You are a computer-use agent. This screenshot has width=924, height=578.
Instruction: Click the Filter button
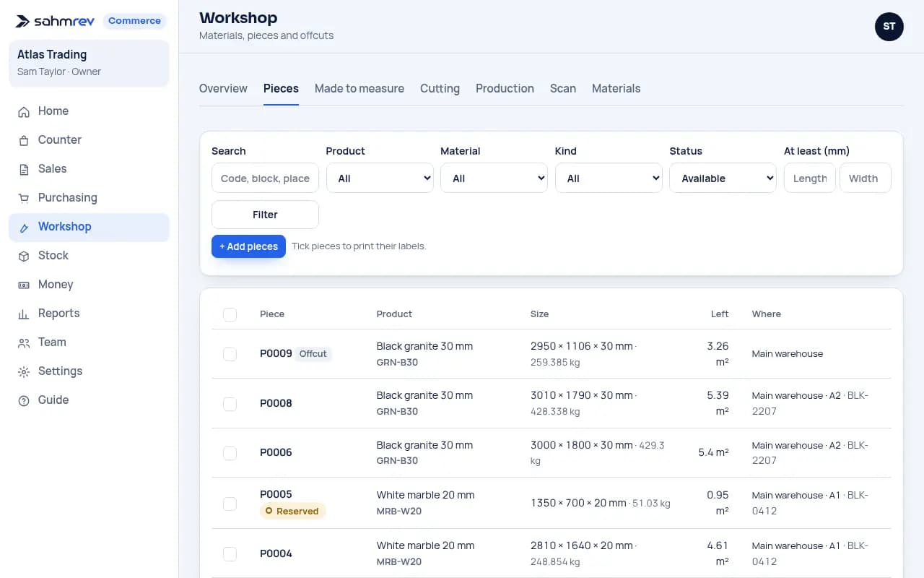(x=265, y=215)
